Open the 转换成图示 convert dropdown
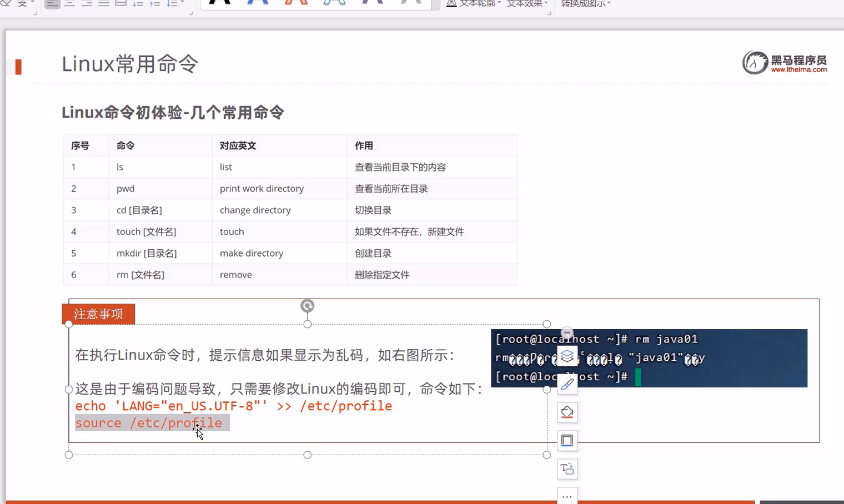 click(x=586, y=3)
